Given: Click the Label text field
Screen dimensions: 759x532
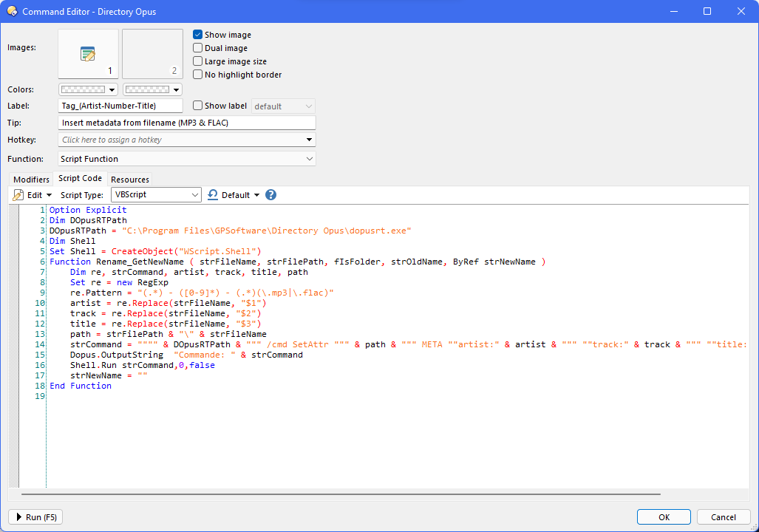Looking at the screenshot, I should (120, 106).
